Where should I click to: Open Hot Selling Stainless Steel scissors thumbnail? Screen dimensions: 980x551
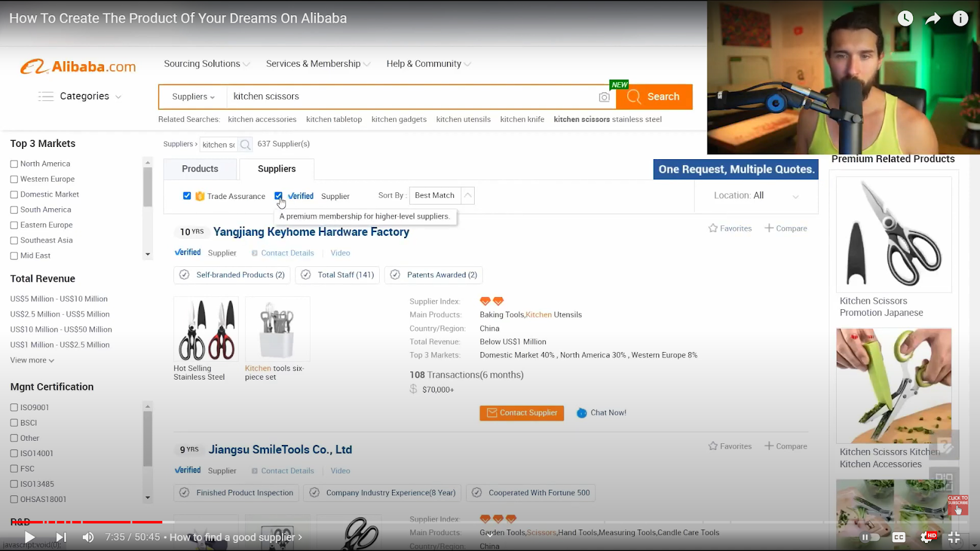tap(206, 329)
